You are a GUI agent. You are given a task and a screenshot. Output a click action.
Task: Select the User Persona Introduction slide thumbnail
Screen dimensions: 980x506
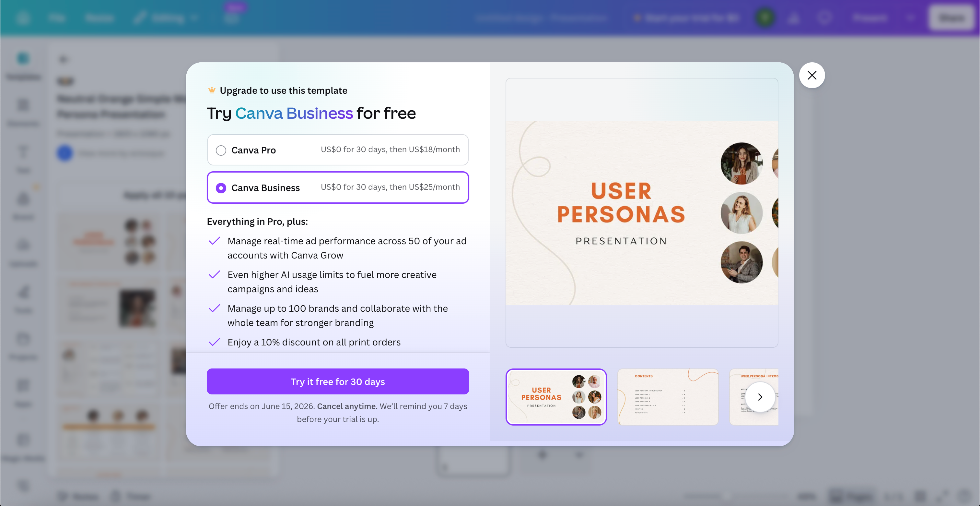tap(754, 397)
